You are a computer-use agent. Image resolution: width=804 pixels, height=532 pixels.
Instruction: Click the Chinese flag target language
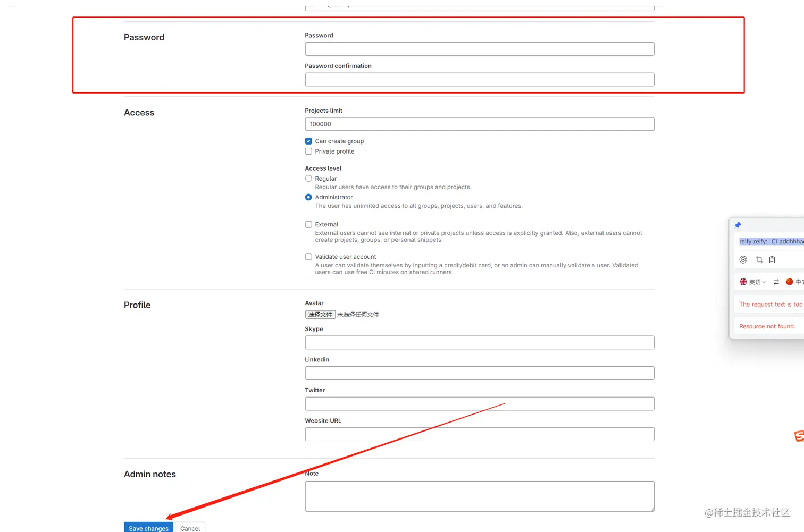click(x=790, y=282)
